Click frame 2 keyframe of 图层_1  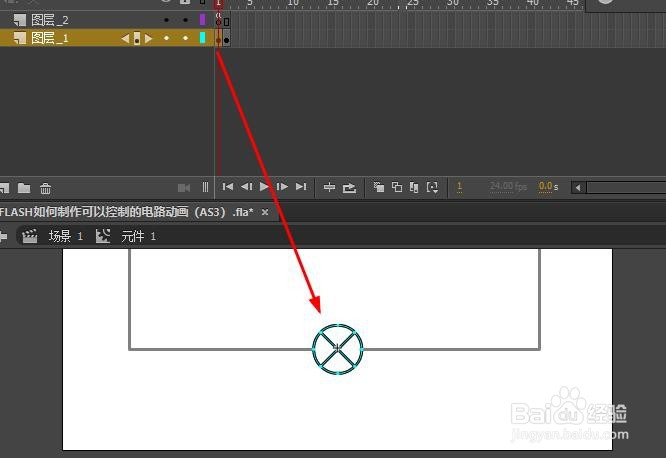[226, 40]
